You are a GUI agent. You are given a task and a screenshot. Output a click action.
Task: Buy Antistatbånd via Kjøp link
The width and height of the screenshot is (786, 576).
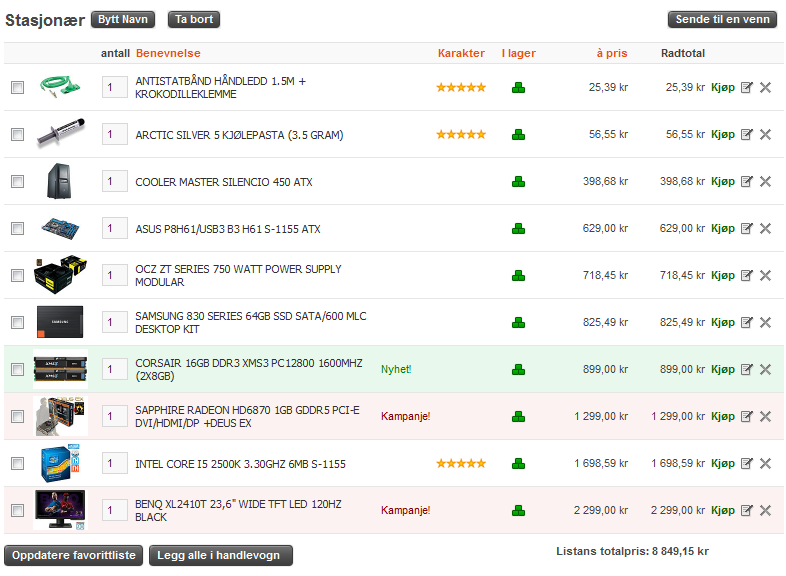point(723,88)
